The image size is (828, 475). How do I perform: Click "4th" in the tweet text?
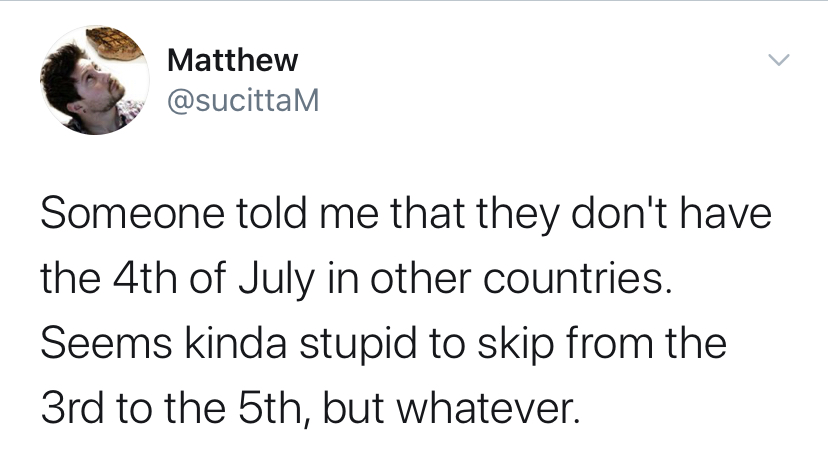146,278
